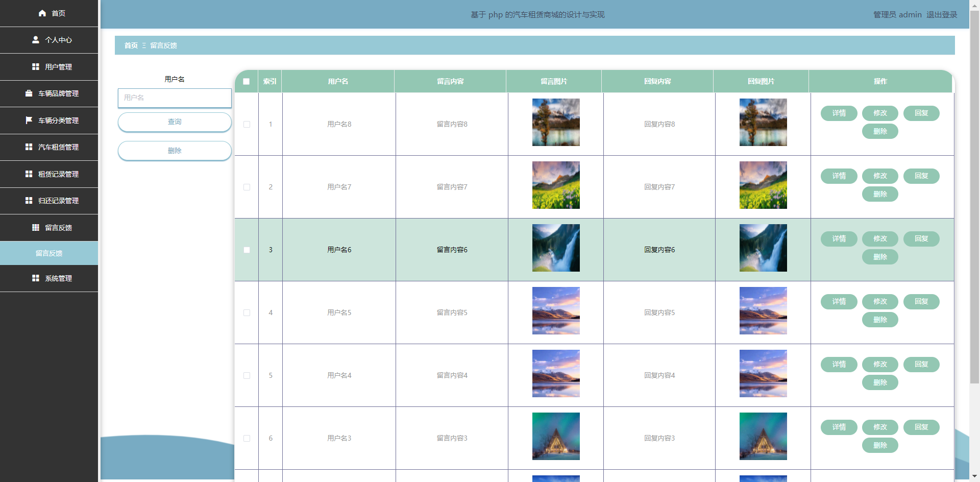This screenshot has height=482, width=980.
Task: Open 详情 for 用户名5 row
Action: (839, 302)
